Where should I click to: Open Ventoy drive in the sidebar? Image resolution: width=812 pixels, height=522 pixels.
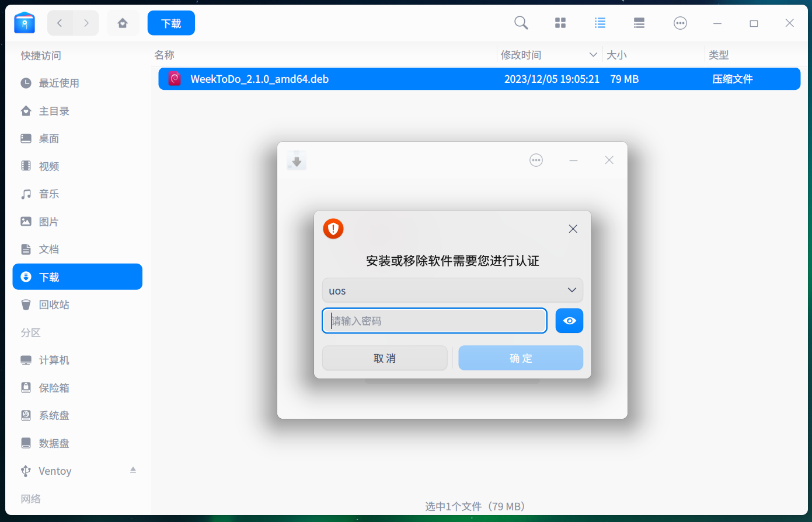pyautogui.click(x=77, y=471)
